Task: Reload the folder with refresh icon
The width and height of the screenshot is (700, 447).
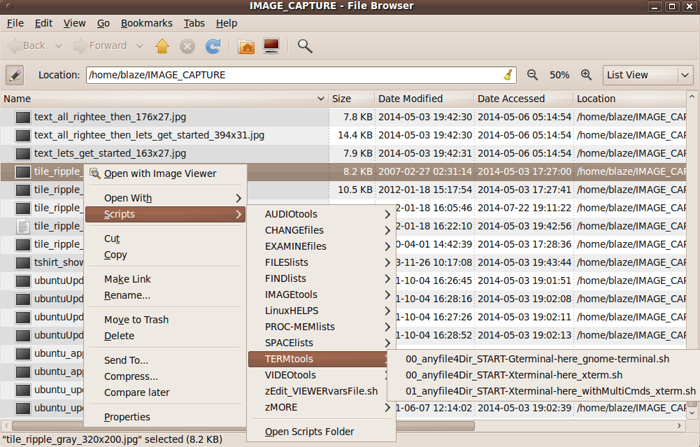Action: pos(213,46)
